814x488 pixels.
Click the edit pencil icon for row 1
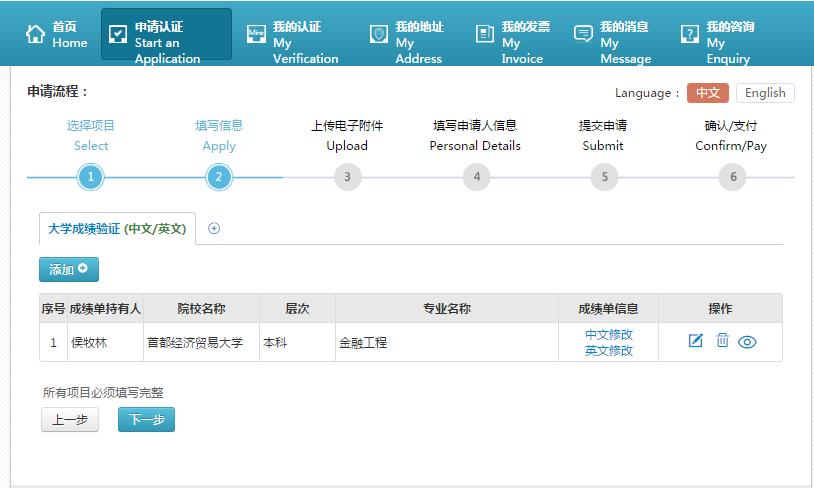point(696,341)
